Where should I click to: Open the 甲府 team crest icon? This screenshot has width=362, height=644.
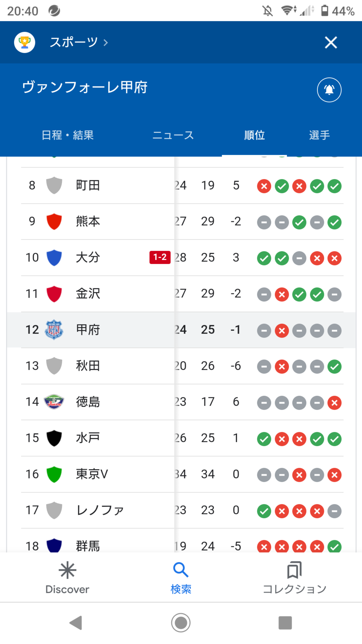tap(54, 330)
